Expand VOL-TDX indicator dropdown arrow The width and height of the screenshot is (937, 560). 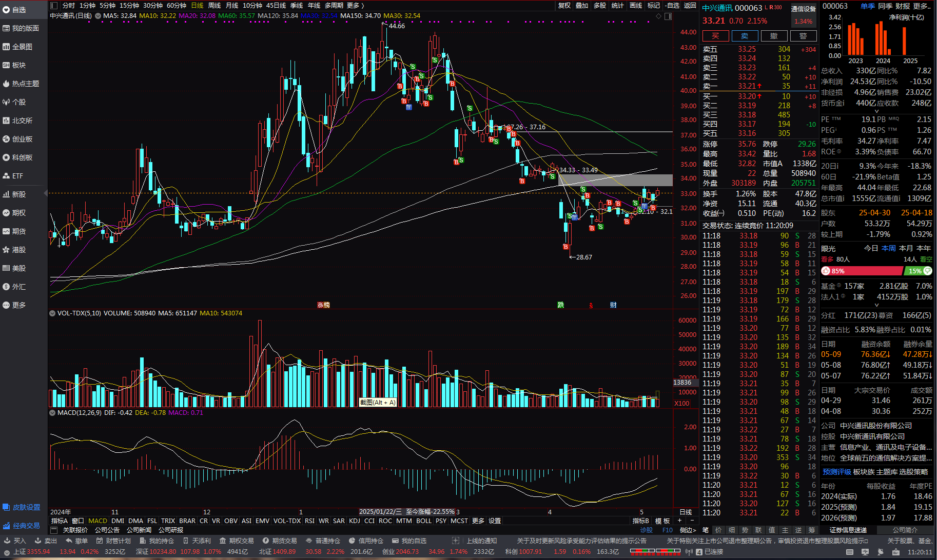[52, 313]
